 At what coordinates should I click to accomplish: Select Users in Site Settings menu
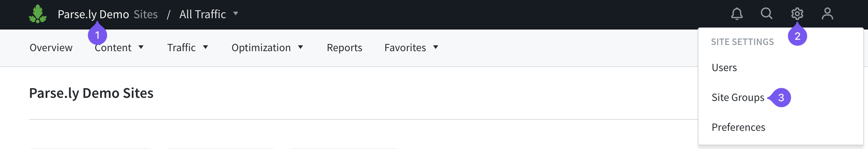(724, 68)
